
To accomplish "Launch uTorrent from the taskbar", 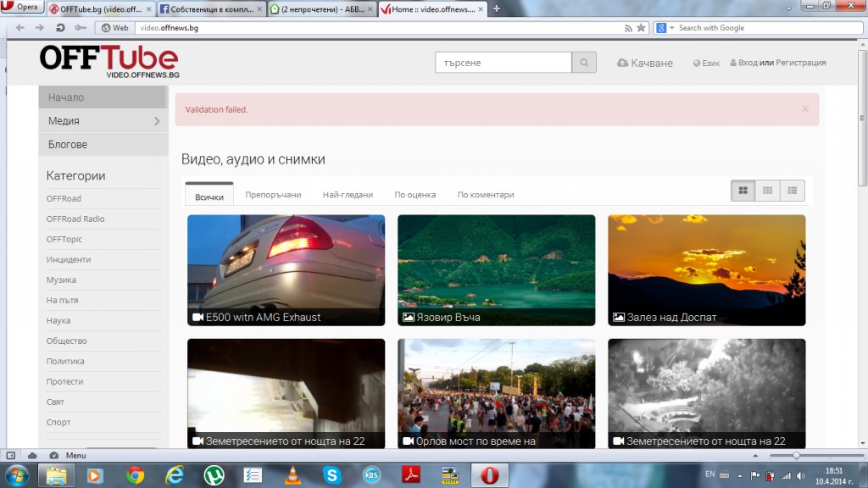I will pos(214,475).
